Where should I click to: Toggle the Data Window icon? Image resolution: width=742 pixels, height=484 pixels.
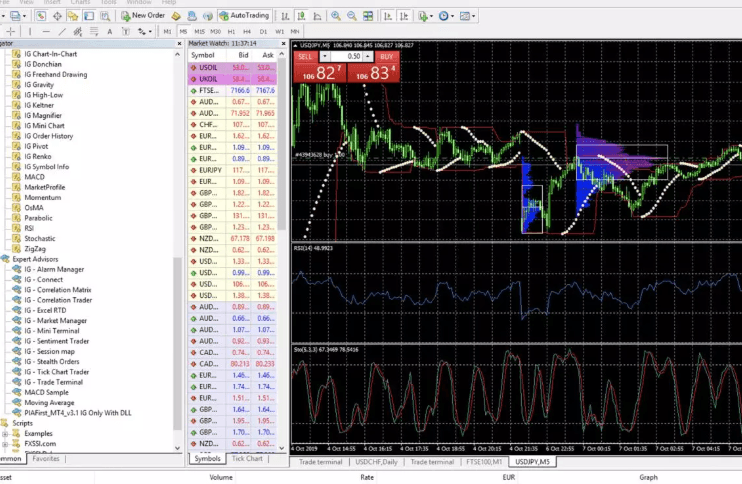point(57,16)
